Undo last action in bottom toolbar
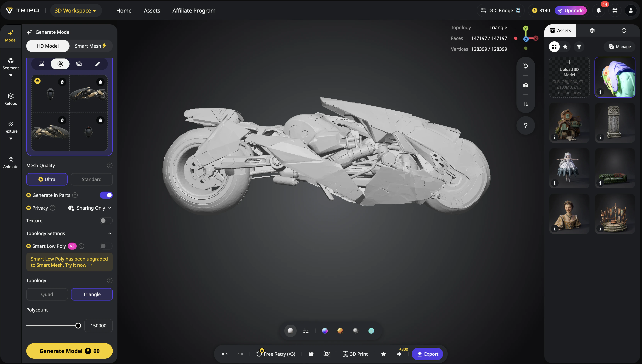Image resolution: width=642 pixels, height=364 pixels. point(225,354)
